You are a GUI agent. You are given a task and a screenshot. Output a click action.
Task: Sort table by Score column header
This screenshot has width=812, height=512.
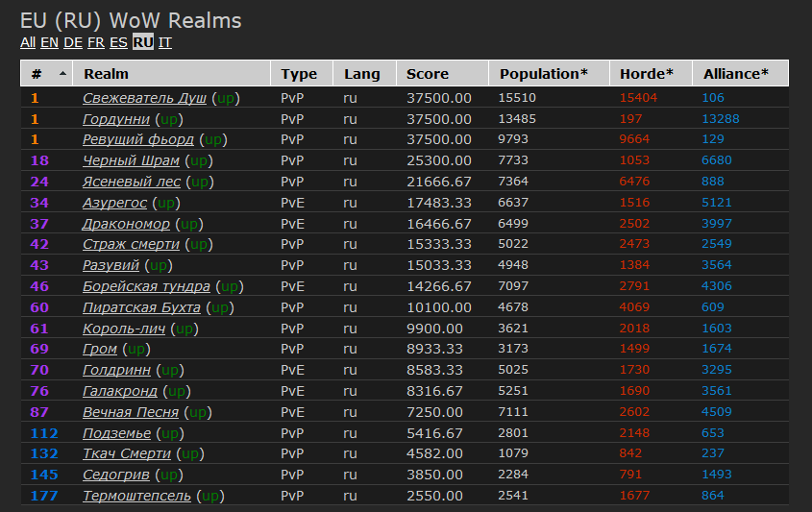(442, 74)
